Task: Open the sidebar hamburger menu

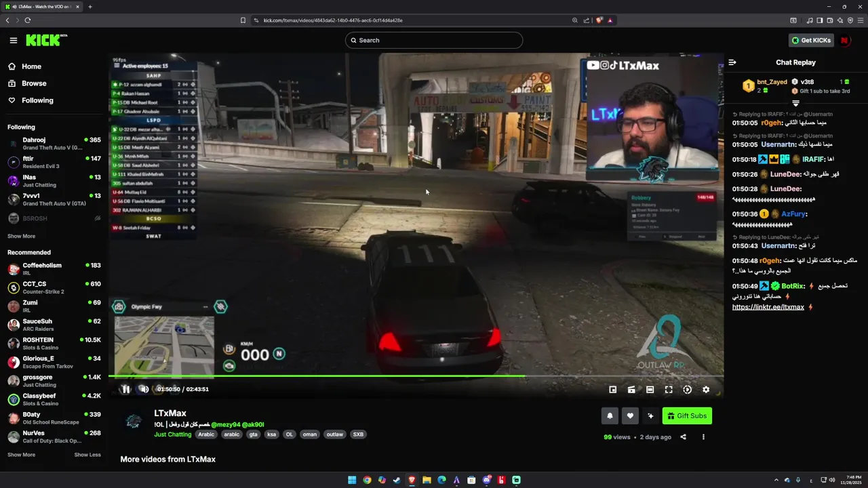Action: coord(13,41)
